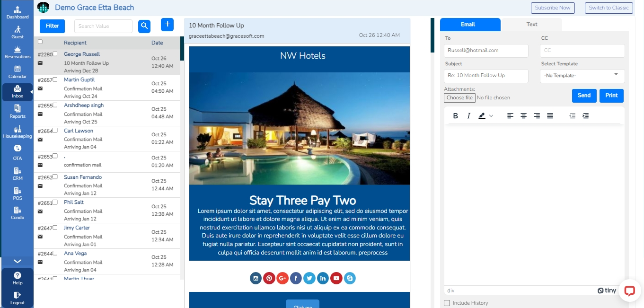
Task: Center align text in editor
Action: tap(523, 116)
